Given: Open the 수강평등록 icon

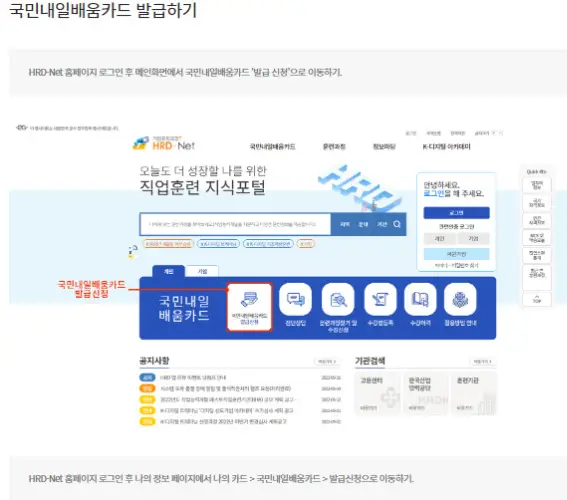Looking at the screenshot, I should coord(380,300).
